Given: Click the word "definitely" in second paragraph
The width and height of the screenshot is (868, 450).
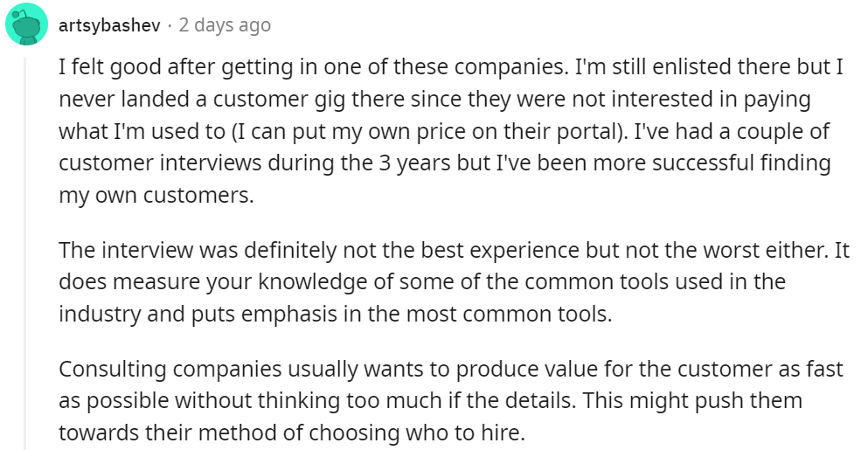Looking at the screenshot, I should pos(303,250).
